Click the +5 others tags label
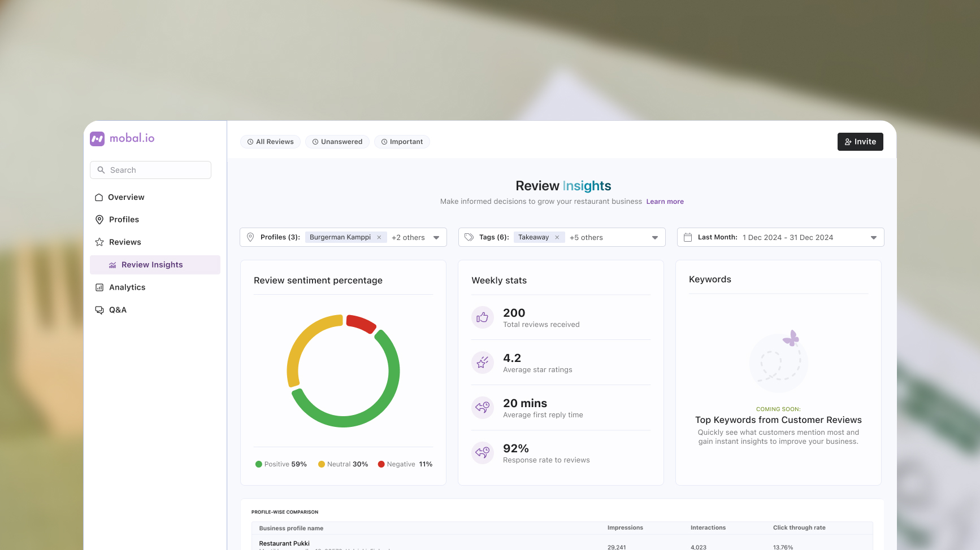980x550 pixels. pos(586,238)
